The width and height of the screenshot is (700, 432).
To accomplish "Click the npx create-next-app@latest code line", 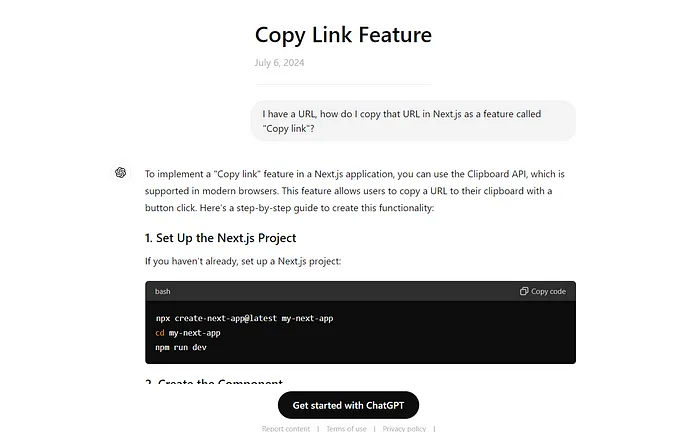I will tap(244, 318).
